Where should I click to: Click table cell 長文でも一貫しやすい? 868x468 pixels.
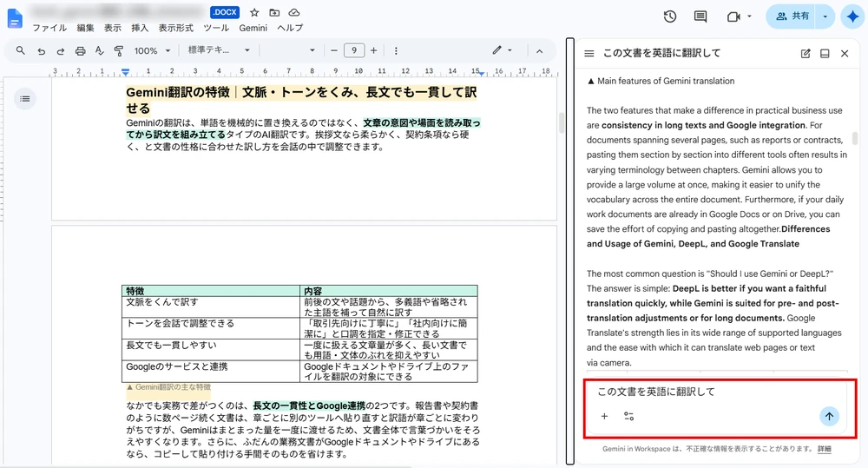click(x=211, y=349)
